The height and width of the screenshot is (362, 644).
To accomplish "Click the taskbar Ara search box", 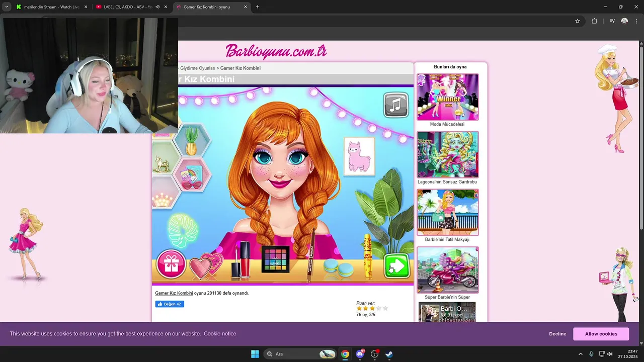I will [x=300, y=354].
